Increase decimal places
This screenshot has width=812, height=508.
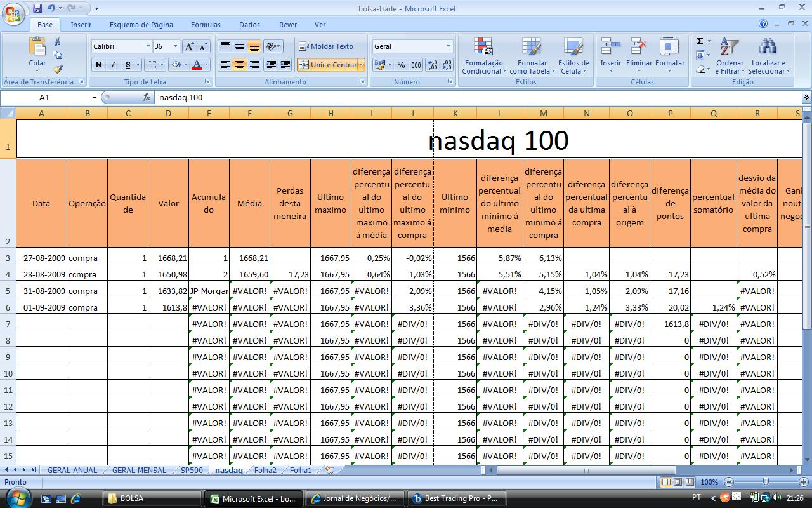(432, 65)
